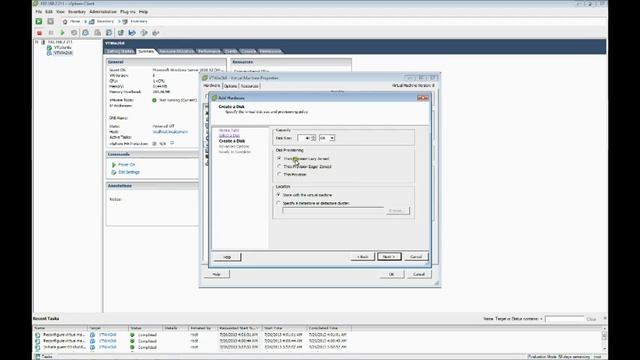
Task: Click the Disk Size input field
Action: (x=304, y=138)
